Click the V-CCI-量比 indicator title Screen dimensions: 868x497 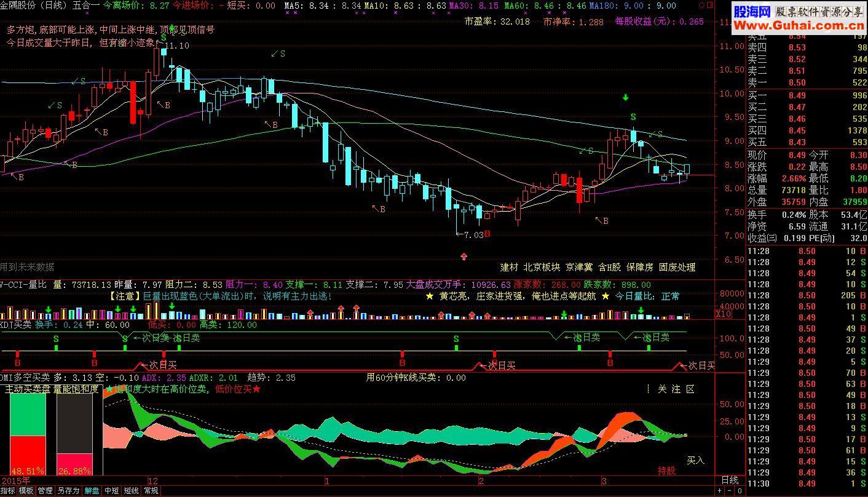pyautogui.click(x=23, y=285)
